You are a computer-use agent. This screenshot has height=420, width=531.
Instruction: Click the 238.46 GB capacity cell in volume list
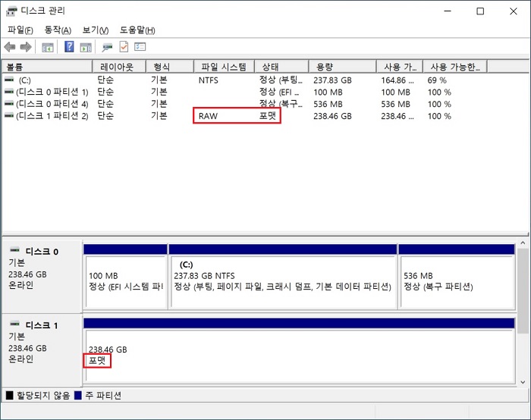click(x=332, y=116)
